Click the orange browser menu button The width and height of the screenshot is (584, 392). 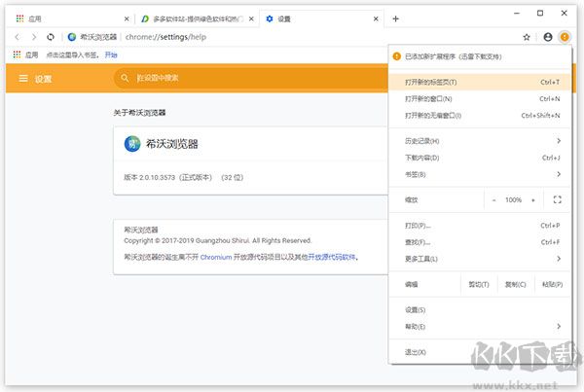(x=565, y=37)
